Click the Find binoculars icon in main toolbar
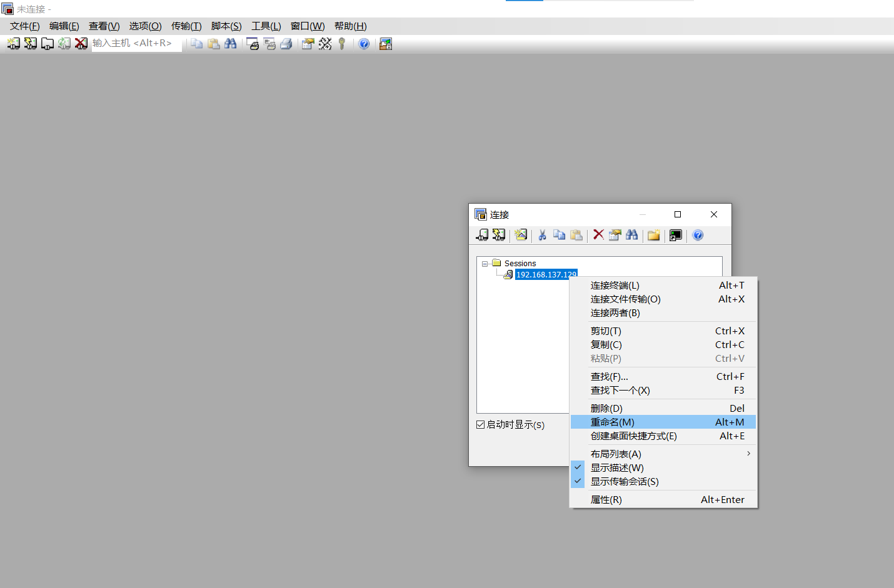Viewport: 894px width, 588px height. click(x=231, y=44)
